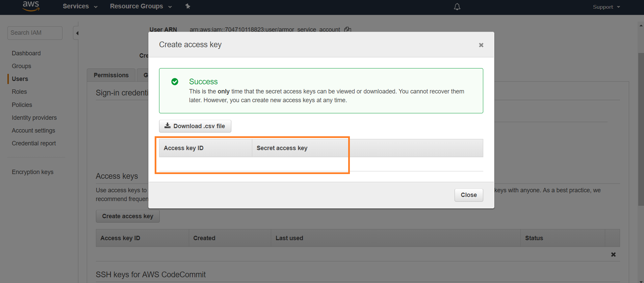Screen dimensions: 644x283
Task: Close the Create access key dialog with X
Action: (481, 45)
